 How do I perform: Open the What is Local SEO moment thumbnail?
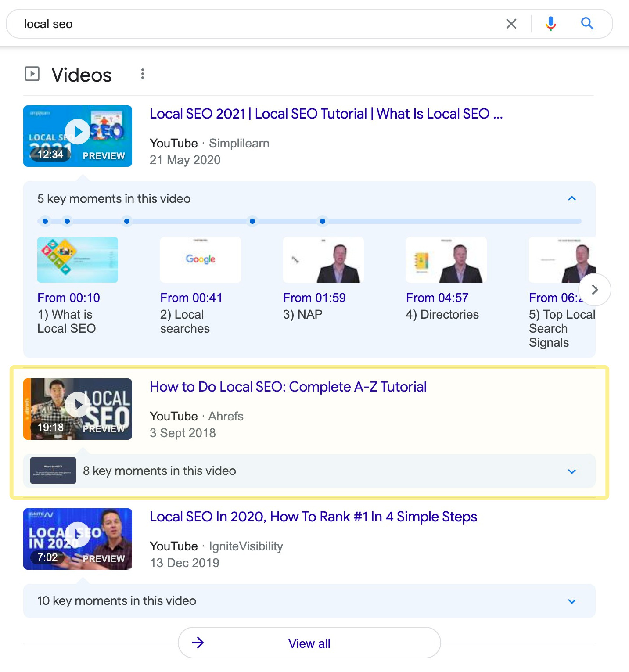(78, 260)
